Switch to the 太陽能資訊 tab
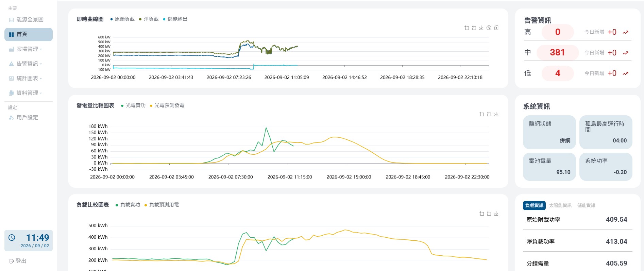This screenshot has height=271, width=644. 560,205
